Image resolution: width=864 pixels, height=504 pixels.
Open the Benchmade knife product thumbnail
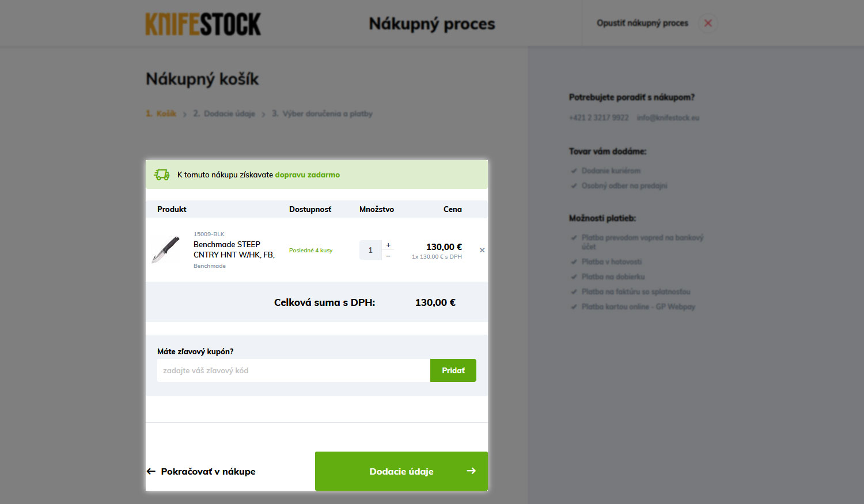166,250
